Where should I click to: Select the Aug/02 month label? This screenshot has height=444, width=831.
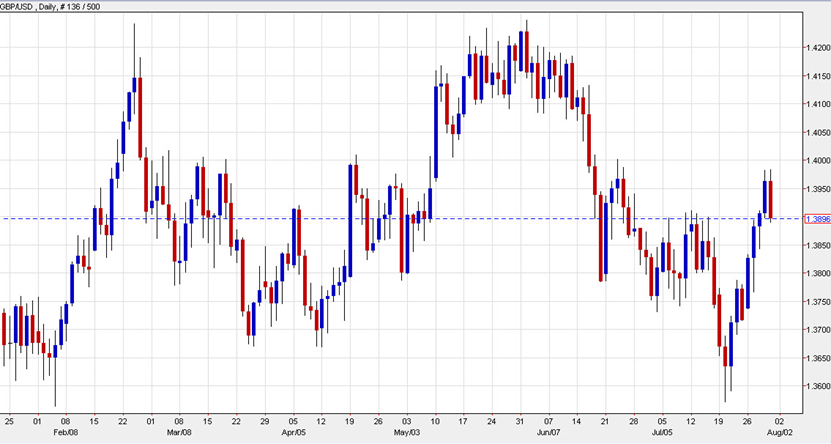781,432
